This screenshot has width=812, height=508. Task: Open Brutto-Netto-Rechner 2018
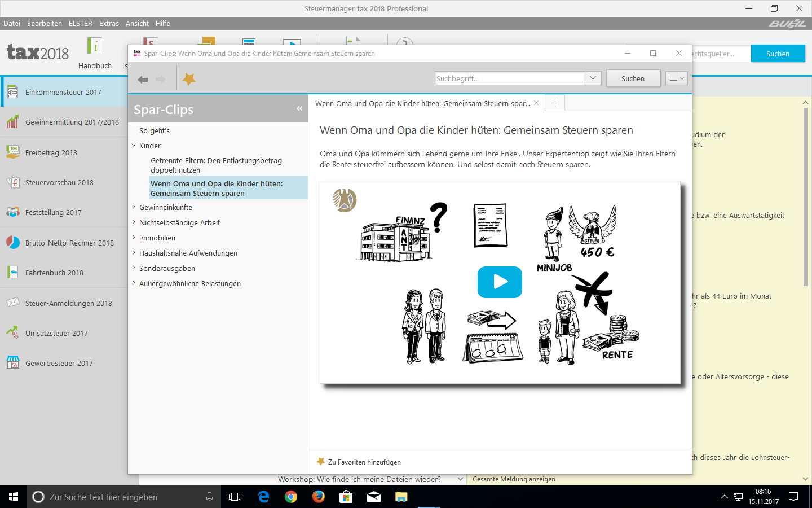point(64,243)
